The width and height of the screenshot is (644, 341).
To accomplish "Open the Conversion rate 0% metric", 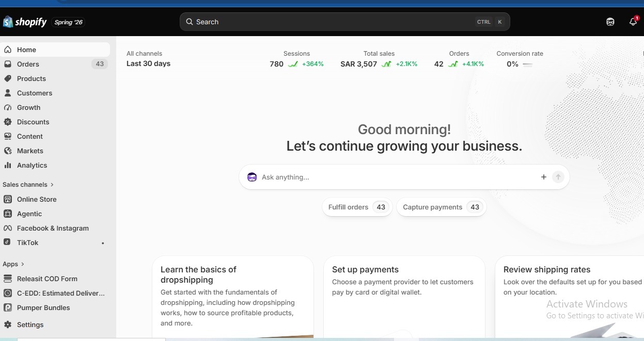I will pos(520,59).
